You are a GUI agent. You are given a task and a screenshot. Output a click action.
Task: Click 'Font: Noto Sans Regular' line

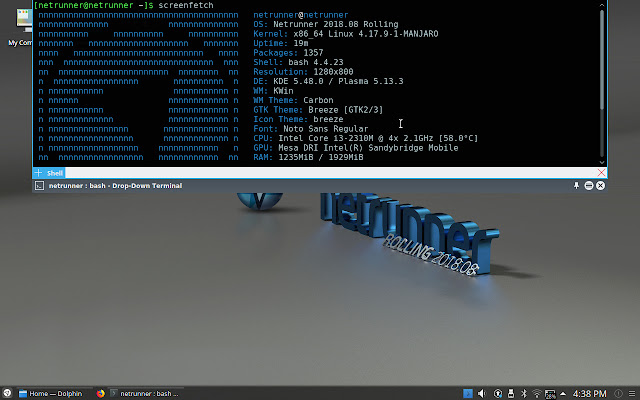(x=311, y=129)
